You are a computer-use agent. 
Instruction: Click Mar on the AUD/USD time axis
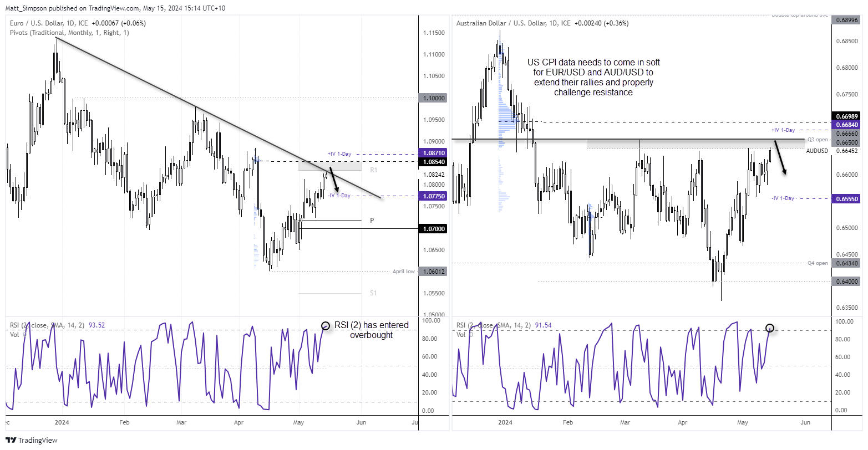pyautogui.click(x=625, y=422)
